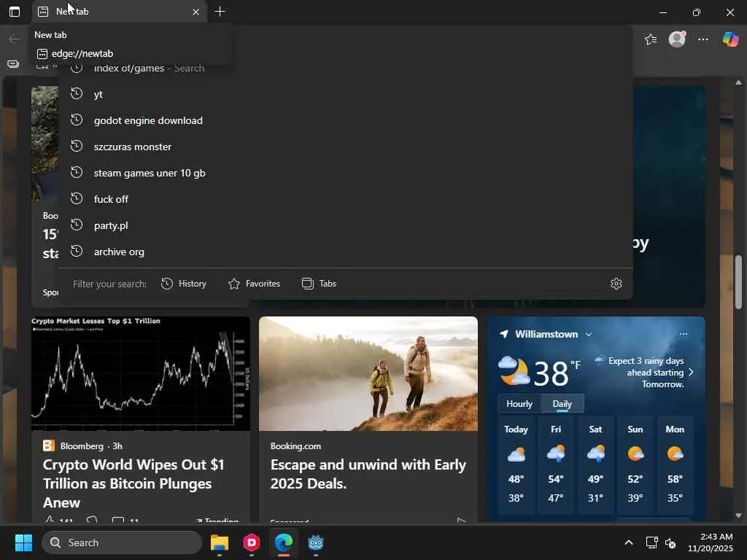
Task: Select Today's forecast column
Action: coord(516,464)
